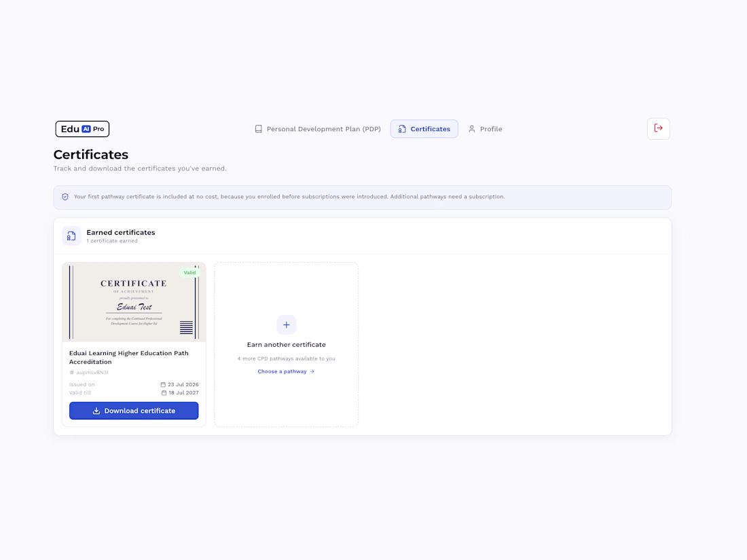Follow the Choose a pathway link
The image size is (747, 560).
coord(286,371)
